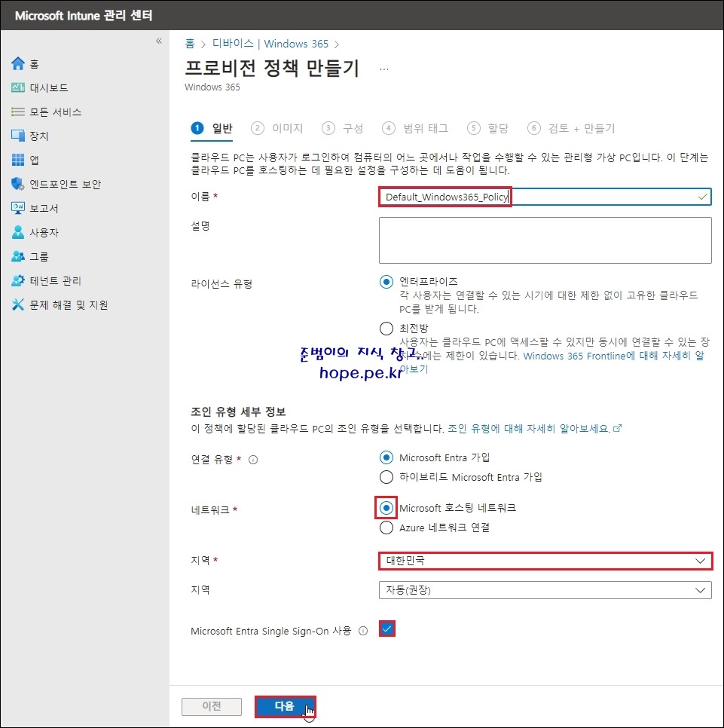
Task: Click the 설명 description text area
Action: pos(545,240)
